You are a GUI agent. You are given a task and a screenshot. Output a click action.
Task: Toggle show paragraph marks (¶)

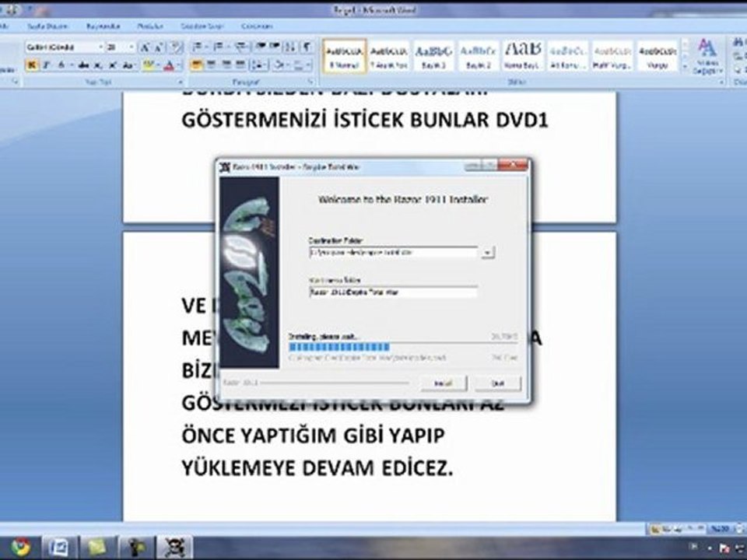(x=307, y=47)
